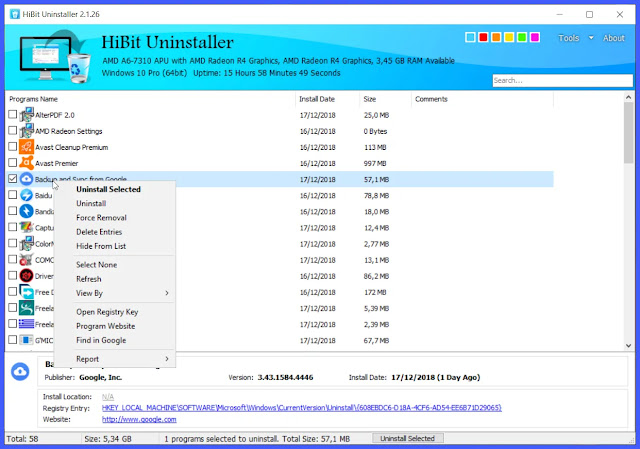Click the Baidu lightning icon
640x449 pixels.
27,195
